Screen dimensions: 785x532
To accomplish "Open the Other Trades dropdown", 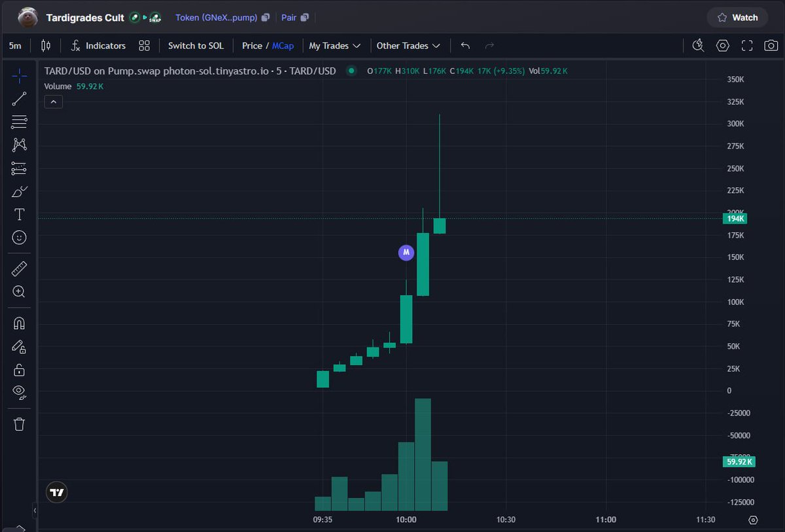I will [x=409, y=45].
